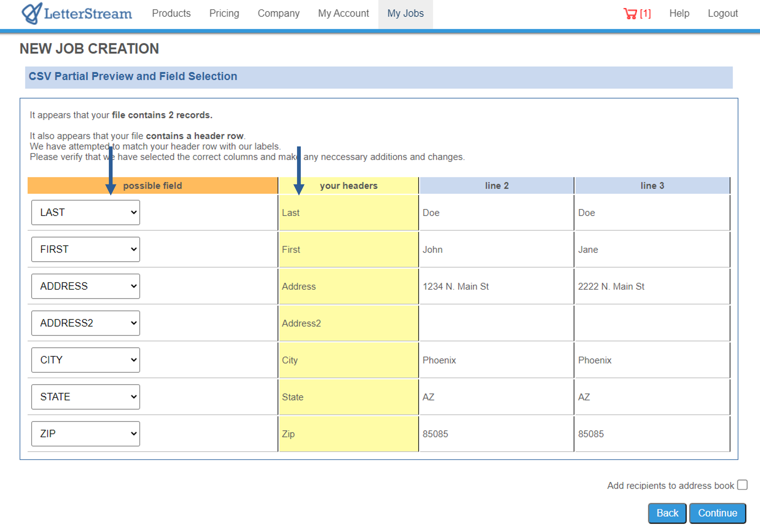The width and height of the screenshot is (760, 532).
Task: Open the Company menu
Action: [278, 13]
